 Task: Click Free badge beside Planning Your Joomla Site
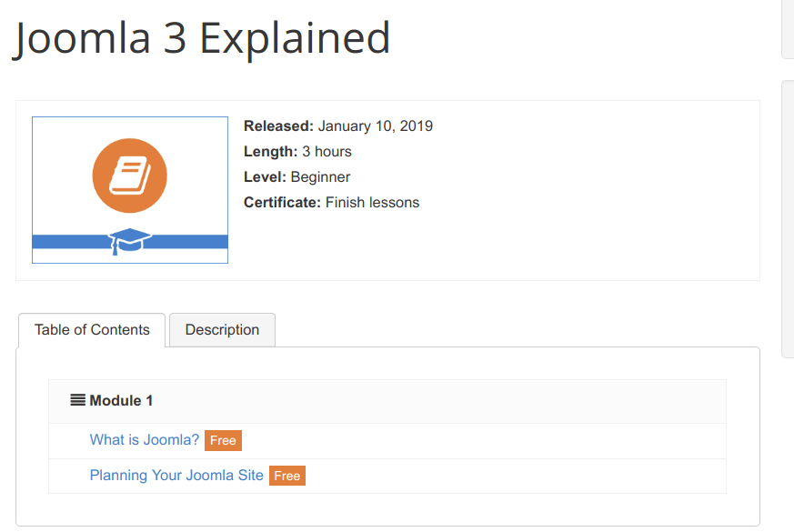pos(287,476)
